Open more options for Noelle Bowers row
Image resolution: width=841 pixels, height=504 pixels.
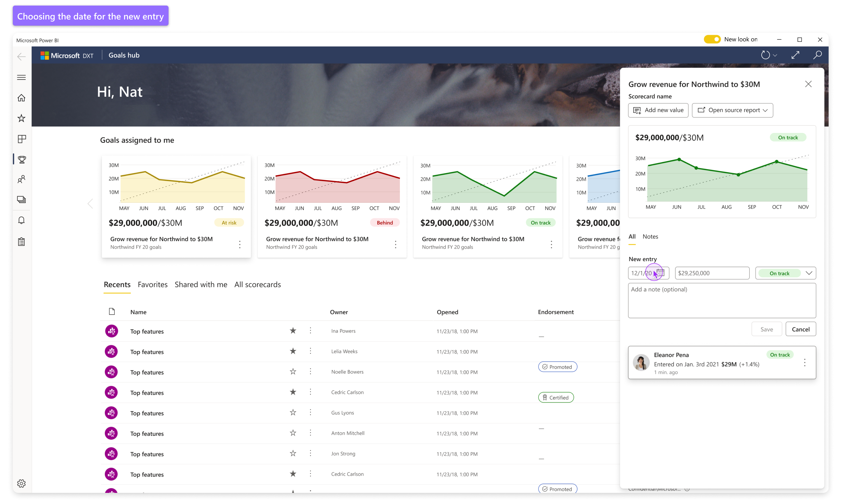(310, 372)
